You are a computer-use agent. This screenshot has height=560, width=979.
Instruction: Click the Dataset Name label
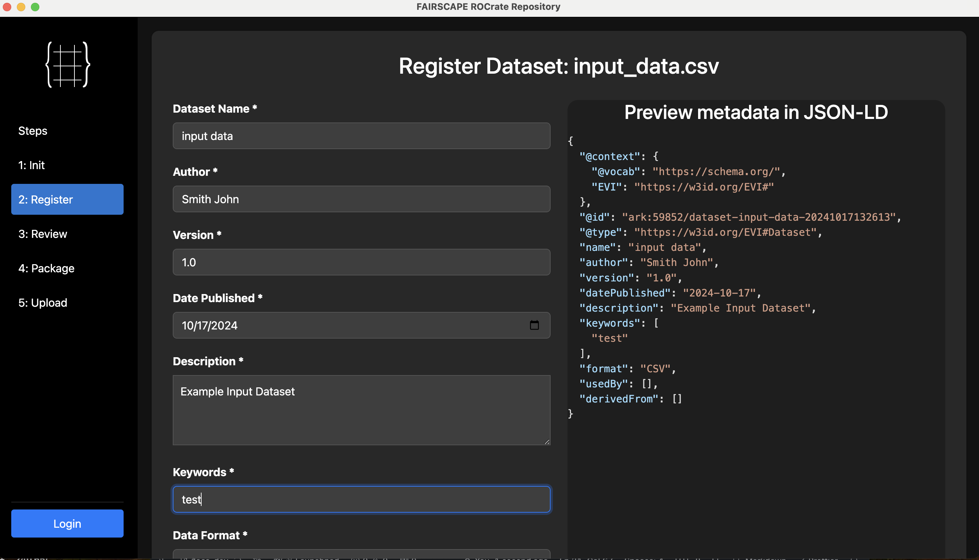(x=215, y=109)
